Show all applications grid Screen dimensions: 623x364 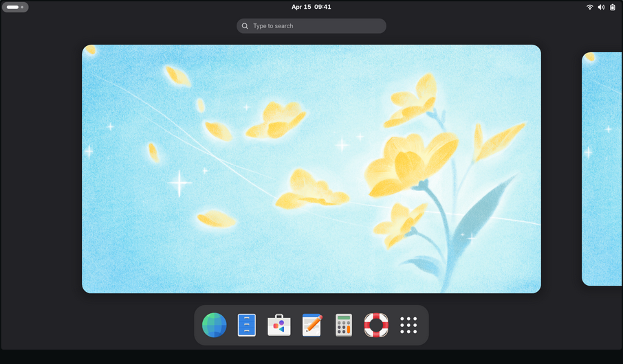click(408, 325)
